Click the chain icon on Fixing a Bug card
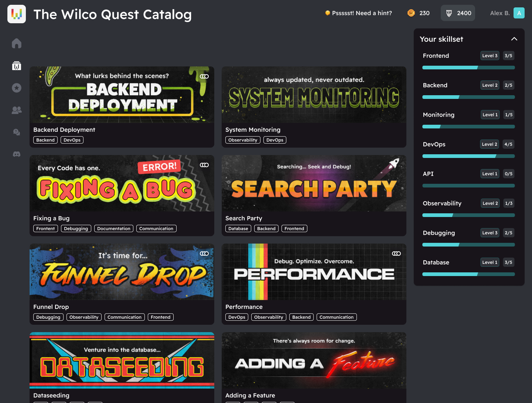Viewport: 532px width, 403px height. tap(204, 165)
